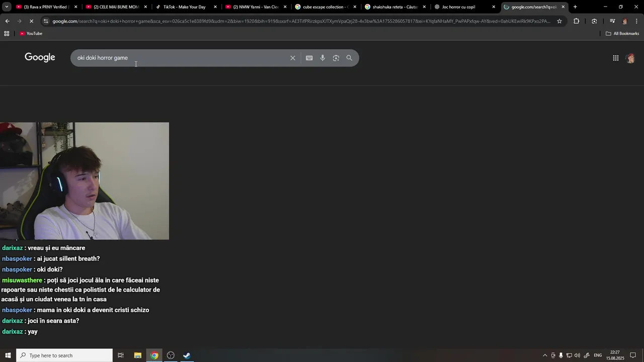This screenshot has width=644, height=362.
Task: Click the streamer webcam overlay
Action: click(85, 181)
